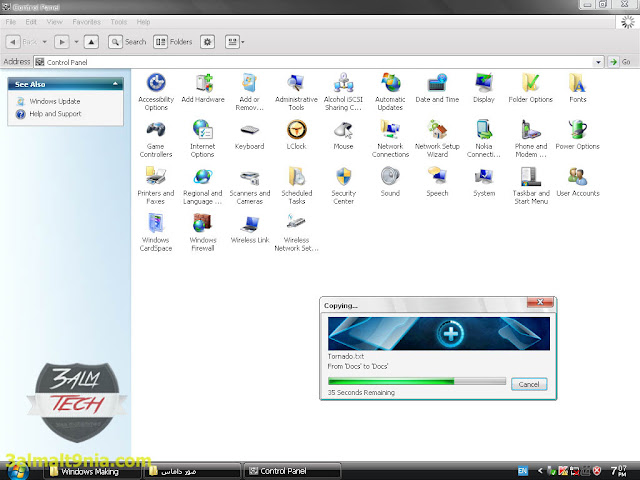Open Wireless Link applet

click(x=249, y=229)
